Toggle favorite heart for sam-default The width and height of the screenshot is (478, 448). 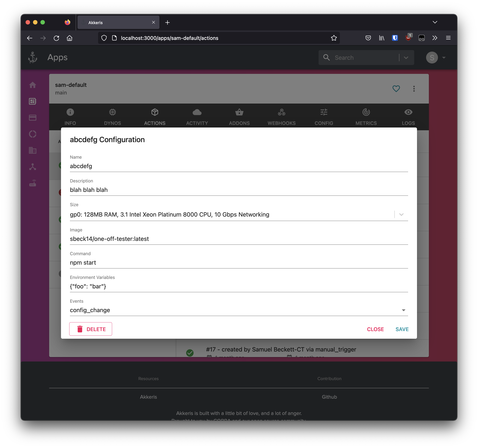(x=396, y=89)
